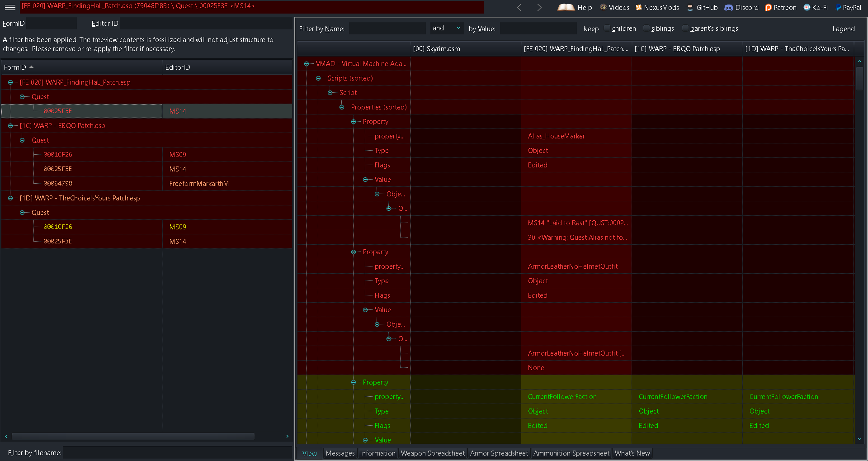868x461 pixels.
Task: Open the Armor Spreadsheet tab
Action: [499, 453]
